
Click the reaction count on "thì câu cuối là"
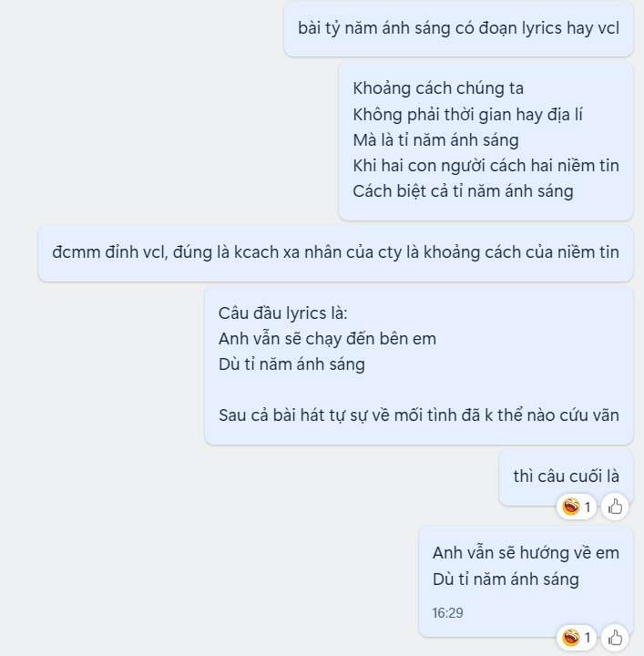pyautogui.click(x=588, y=507)
